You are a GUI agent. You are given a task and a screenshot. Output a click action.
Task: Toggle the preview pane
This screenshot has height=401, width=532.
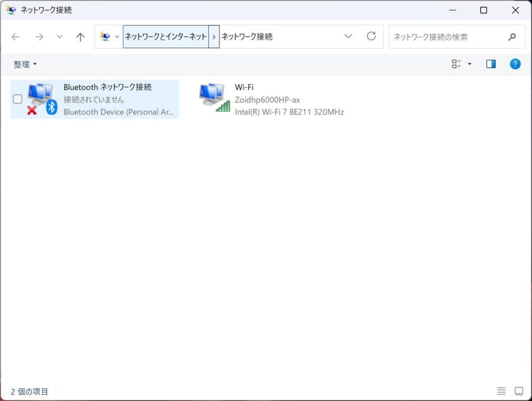491,64
